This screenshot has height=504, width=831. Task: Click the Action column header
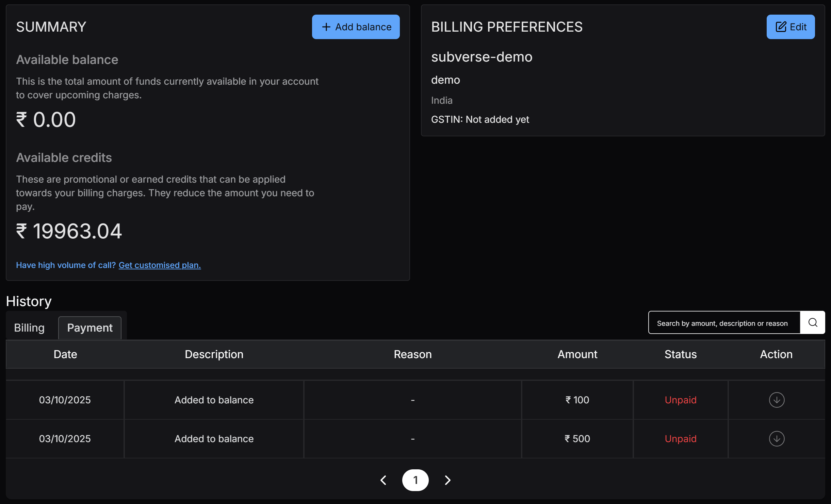(776, 354)
